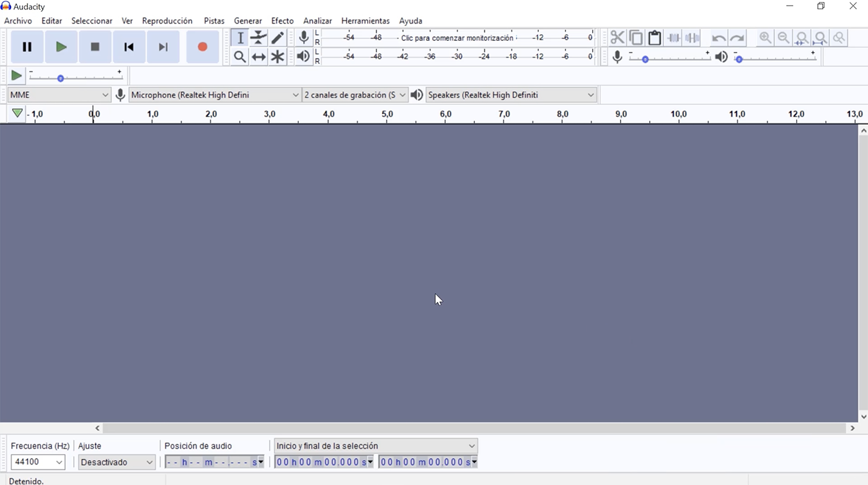Select the Time Shift tool
This screenshot has width=868, height=485.
click(259, 57)
